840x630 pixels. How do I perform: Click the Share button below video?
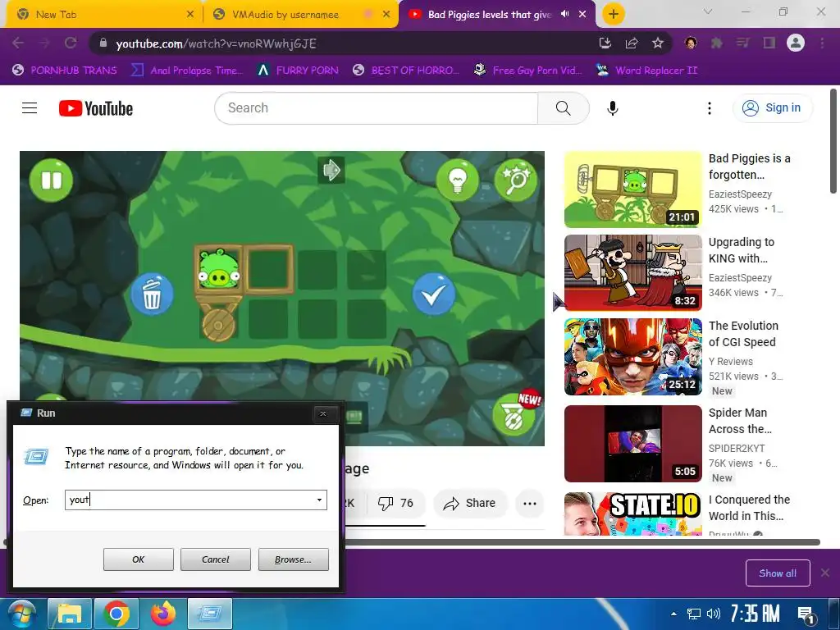pos(470,503)
